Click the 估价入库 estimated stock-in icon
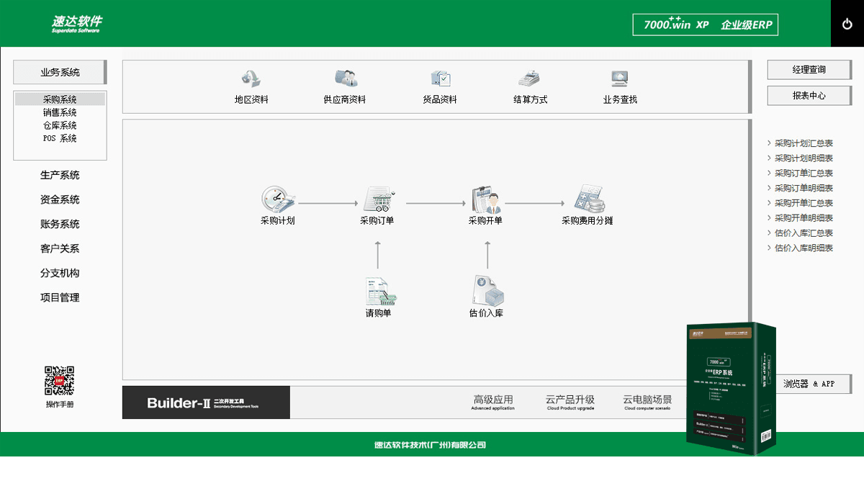The image size is (864, 504). click(487, 291)
